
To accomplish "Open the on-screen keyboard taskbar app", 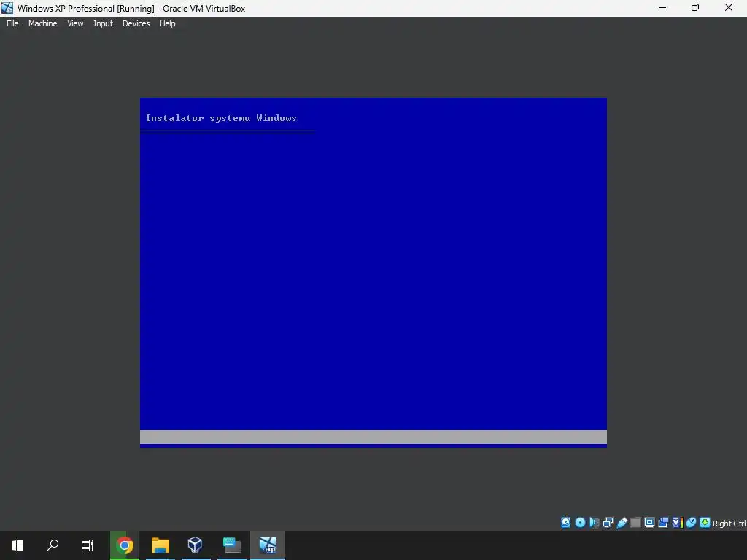I will [x=231, y=545].
